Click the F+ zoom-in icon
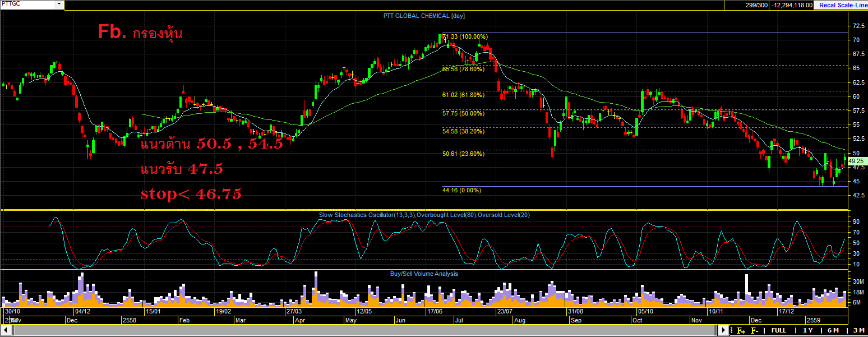Image resolution: width=868 pixels, height=337 pixels. (741, 330)
